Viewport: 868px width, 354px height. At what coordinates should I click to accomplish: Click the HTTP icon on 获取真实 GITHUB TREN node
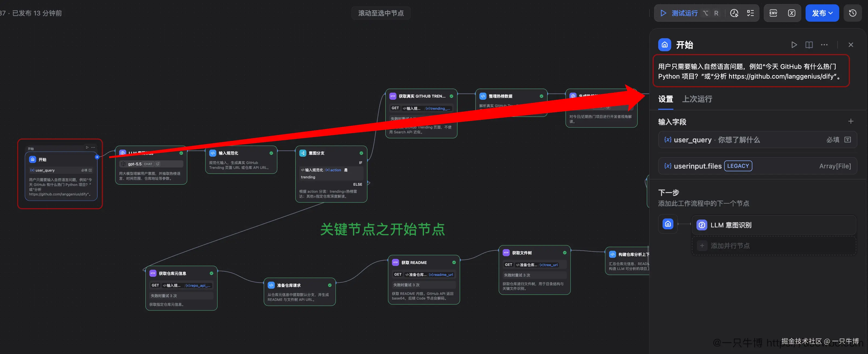(x=392, y=96)
